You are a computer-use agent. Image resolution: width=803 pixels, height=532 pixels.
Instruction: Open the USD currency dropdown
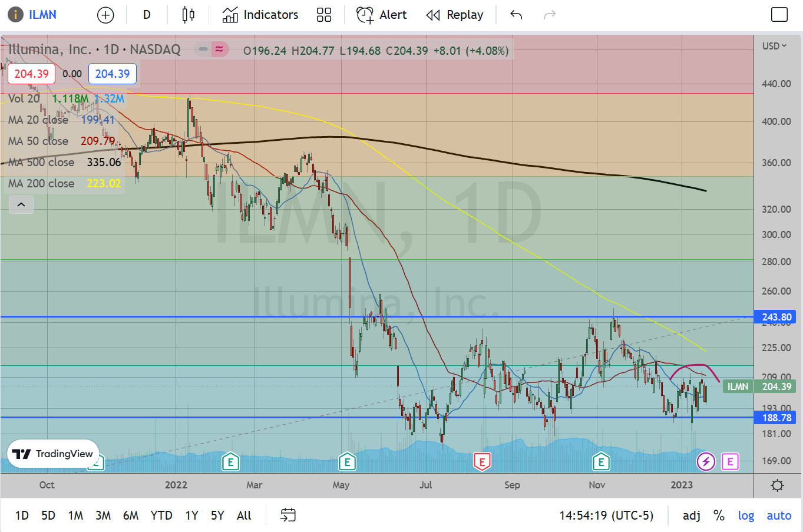coord(774,46)
